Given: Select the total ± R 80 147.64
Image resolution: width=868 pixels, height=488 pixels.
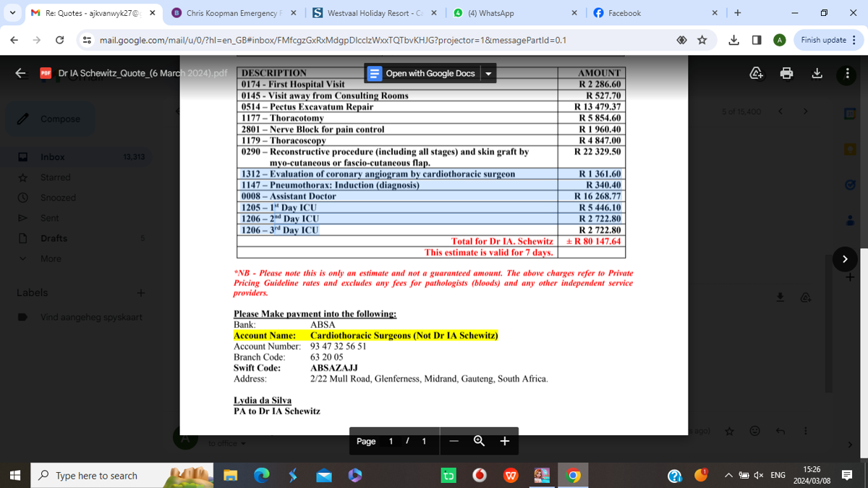Looking at the screenshot, I should click(x=593, y=241).
